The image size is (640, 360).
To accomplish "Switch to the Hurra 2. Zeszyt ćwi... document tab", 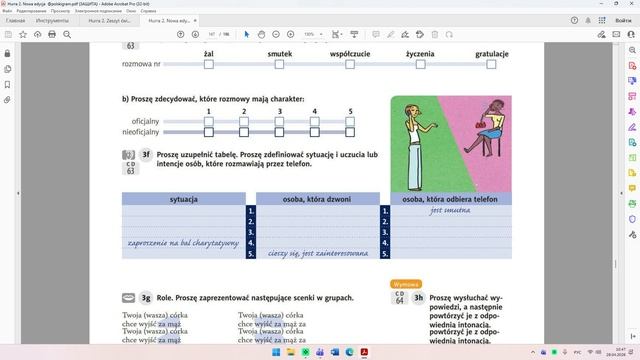I will [109, 20].
